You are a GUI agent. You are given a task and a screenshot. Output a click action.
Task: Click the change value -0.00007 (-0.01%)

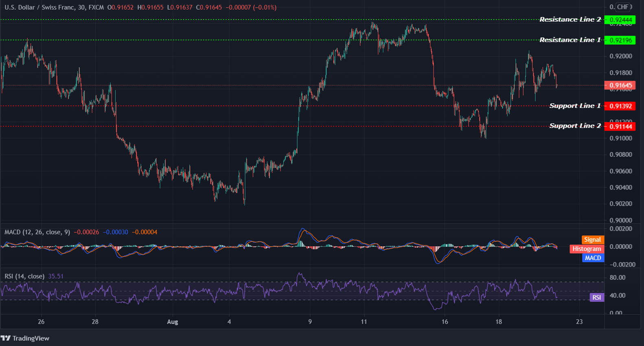pos(251,7)
